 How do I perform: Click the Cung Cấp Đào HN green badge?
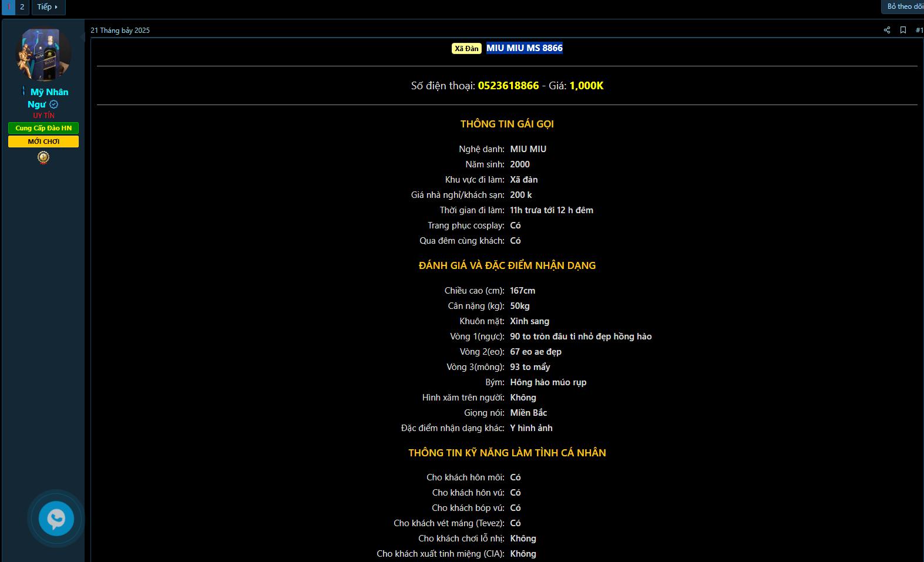(x=43, y=128)
